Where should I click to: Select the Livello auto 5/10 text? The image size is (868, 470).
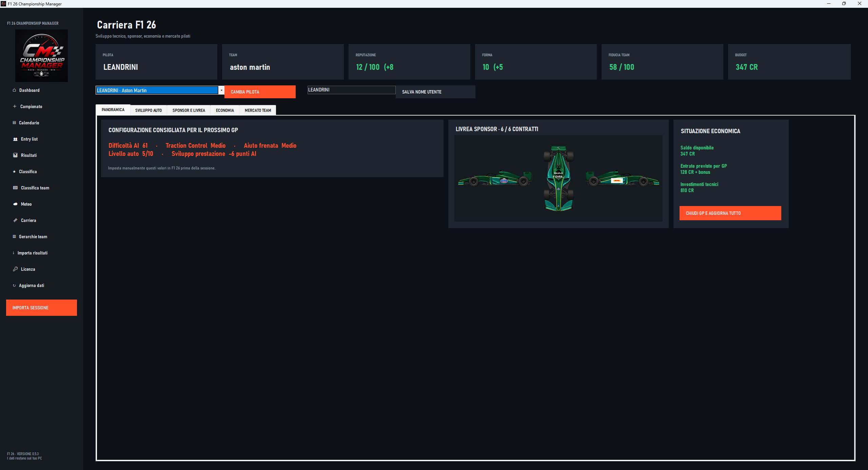click(x=131, y=154)
